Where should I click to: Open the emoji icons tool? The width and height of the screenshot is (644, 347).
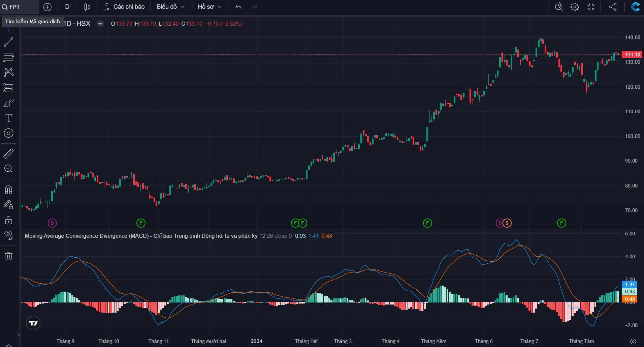[x=8, y=133]
